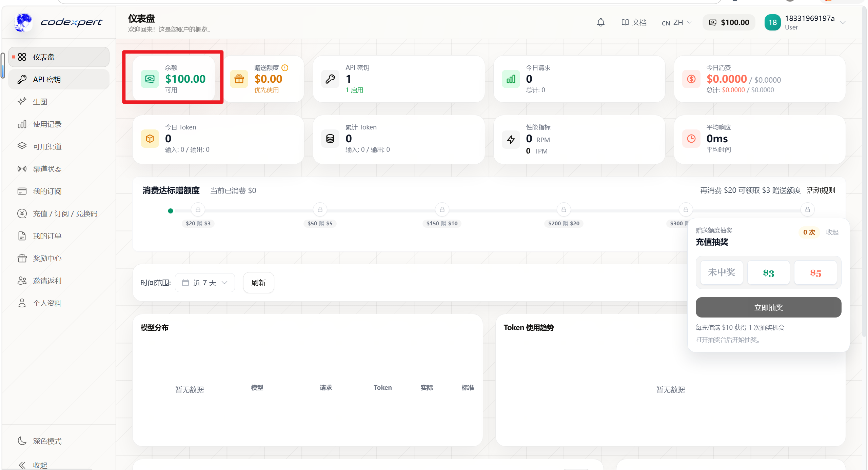
Task: Open 渠道状态 in the sidebar
Action: (x=59, y=169)
